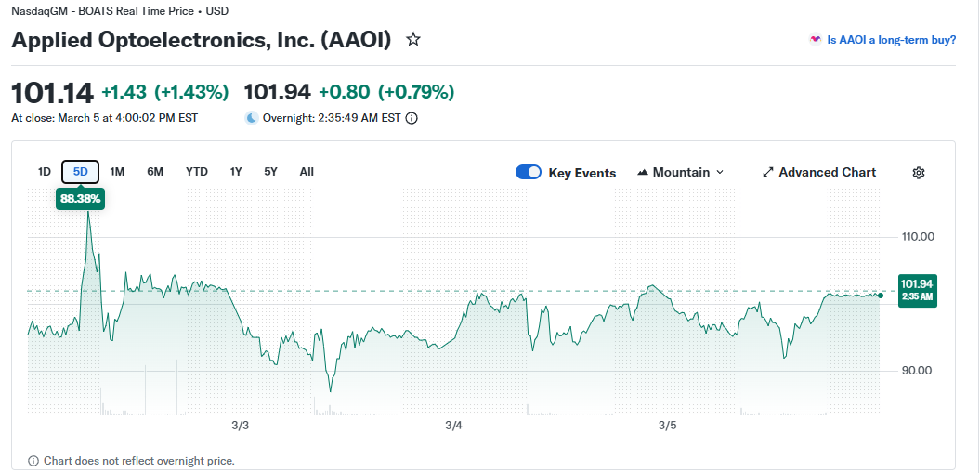The image size is (980, 473).
Task: Add AAOI to watchlist with star icon
Action: point(413,40)
